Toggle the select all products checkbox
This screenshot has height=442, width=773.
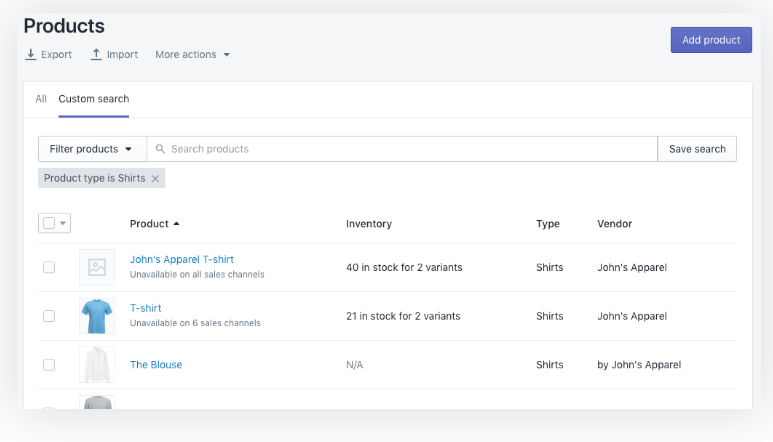pyautogui.click(x=49, y=223)
